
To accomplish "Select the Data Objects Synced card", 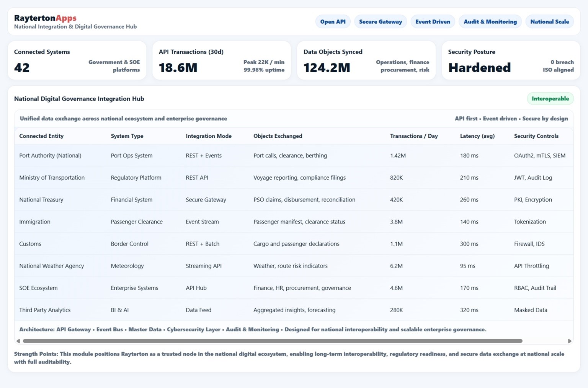I will click(366, 60).
